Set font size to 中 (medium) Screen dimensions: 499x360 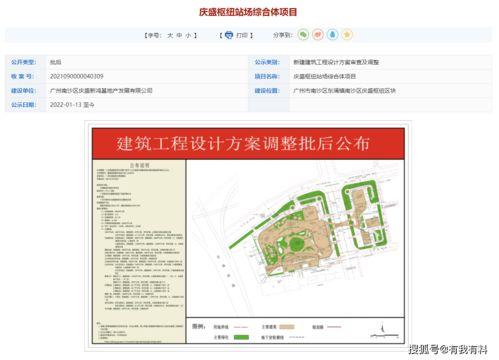pos(179,35)
